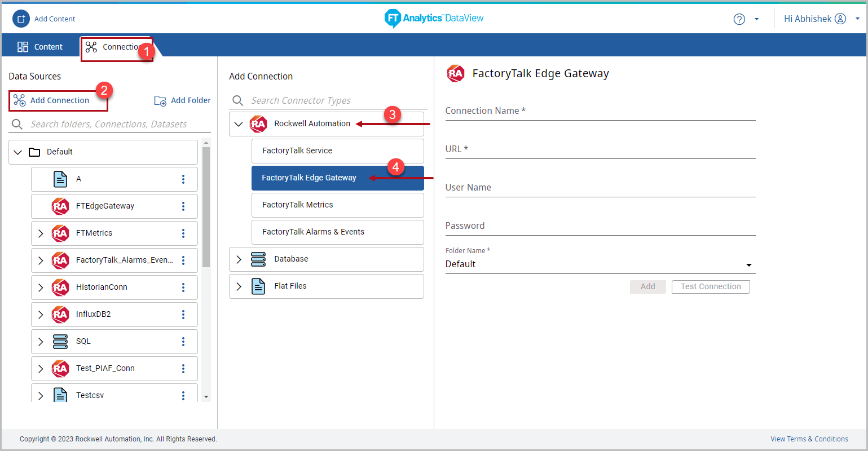The height and width of the screenshot is (451, 868).
Task: Open three-dot menu for Testcsv
Action: click(x=183, y=395)
